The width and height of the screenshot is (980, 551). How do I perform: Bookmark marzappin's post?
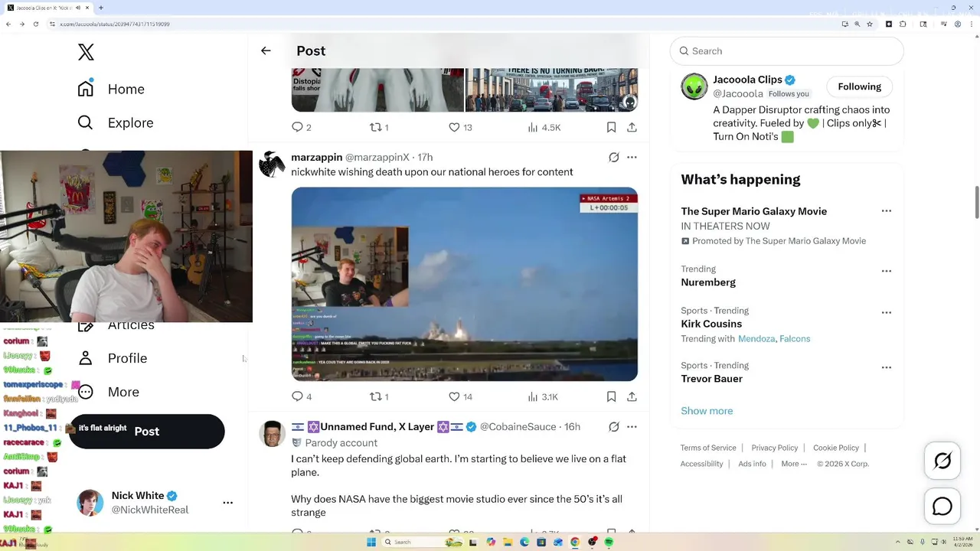[611, 396]
